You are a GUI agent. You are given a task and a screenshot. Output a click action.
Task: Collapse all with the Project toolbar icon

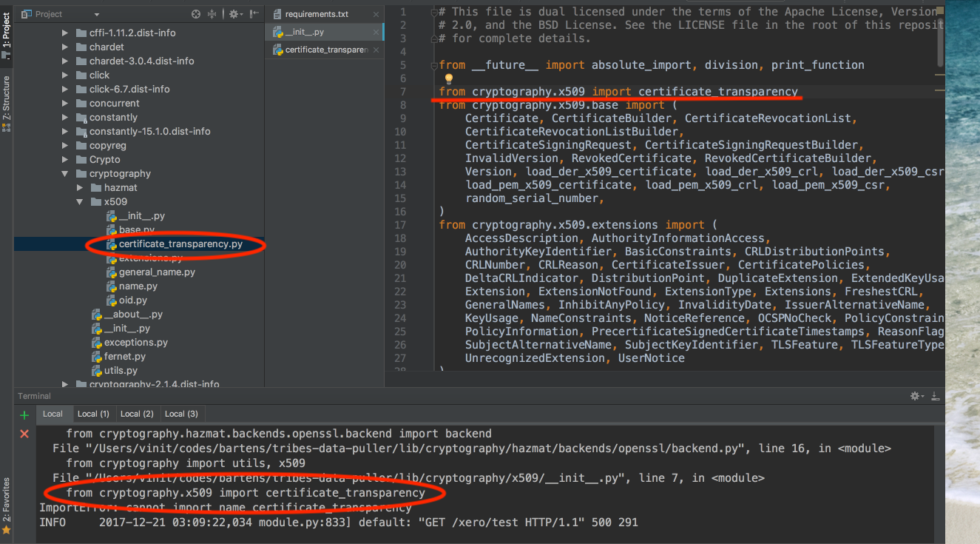point(212,14)
